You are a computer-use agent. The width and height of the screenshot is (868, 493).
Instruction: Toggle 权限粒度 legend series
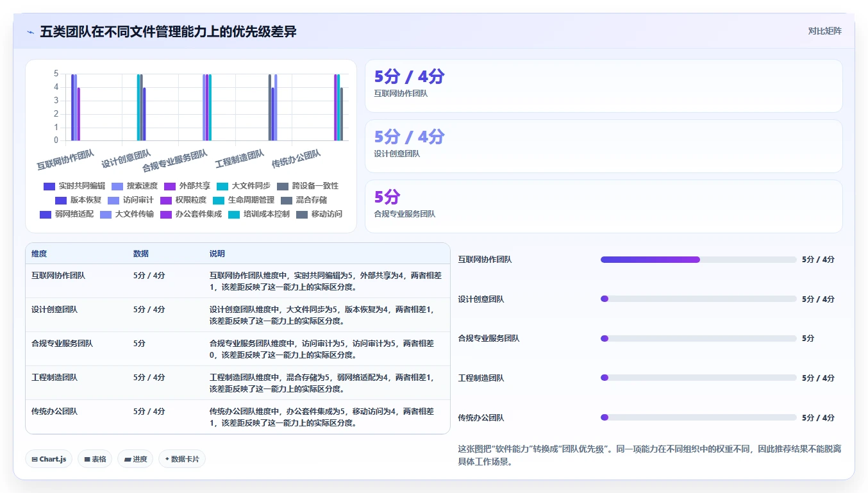(183, 200)
